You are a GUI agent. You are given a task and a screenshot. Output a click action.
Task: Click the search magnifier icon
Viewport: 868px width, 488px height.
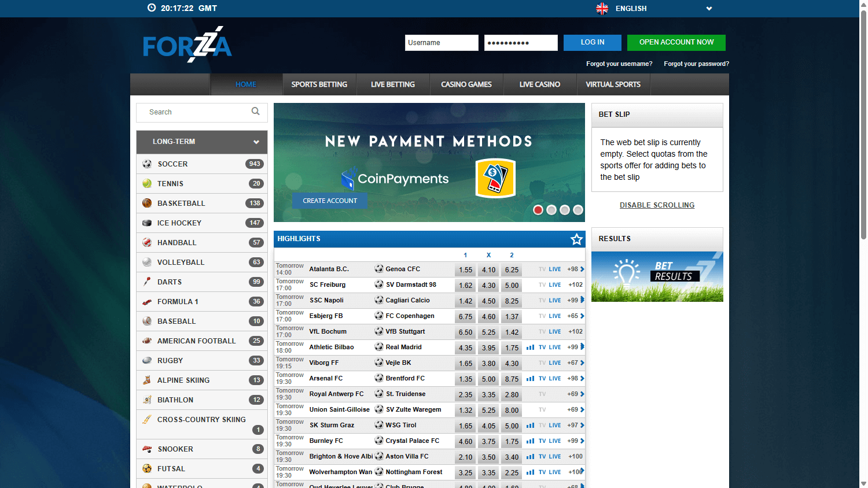[255, 112]
